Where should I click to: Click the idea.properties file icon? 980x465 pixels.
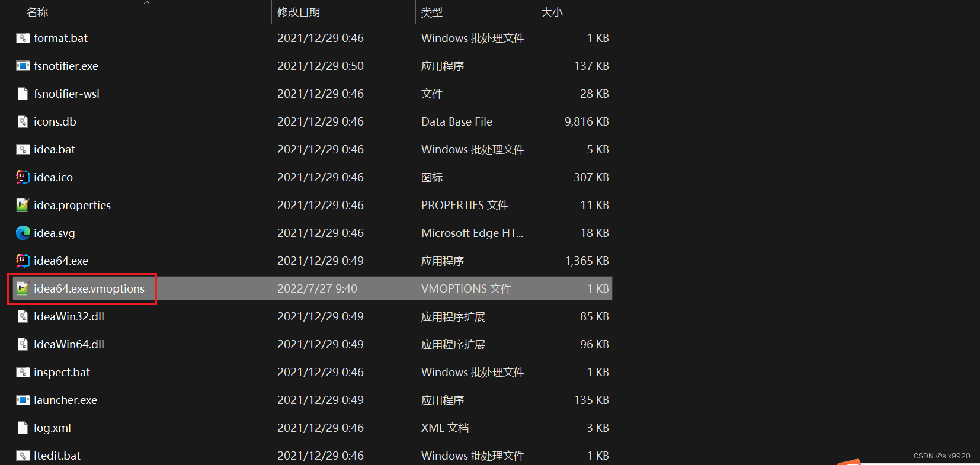tap(23, 205)
